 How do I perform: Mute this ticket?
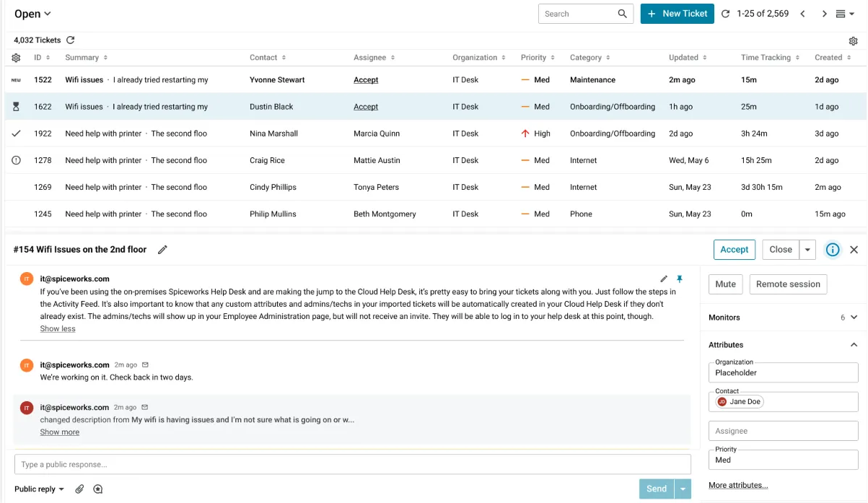point(725,284)
